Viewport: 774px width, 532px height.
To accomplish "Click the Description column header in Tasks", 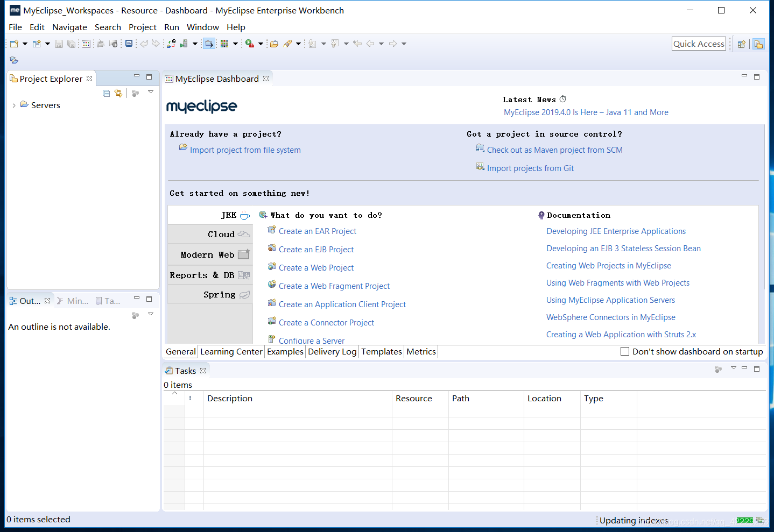I will 298,399.
